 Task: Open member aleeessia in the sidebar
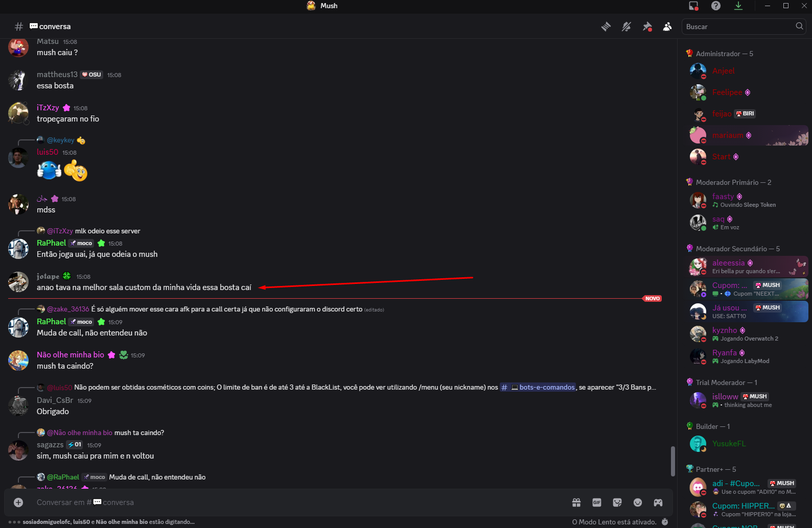click(748, 267)
